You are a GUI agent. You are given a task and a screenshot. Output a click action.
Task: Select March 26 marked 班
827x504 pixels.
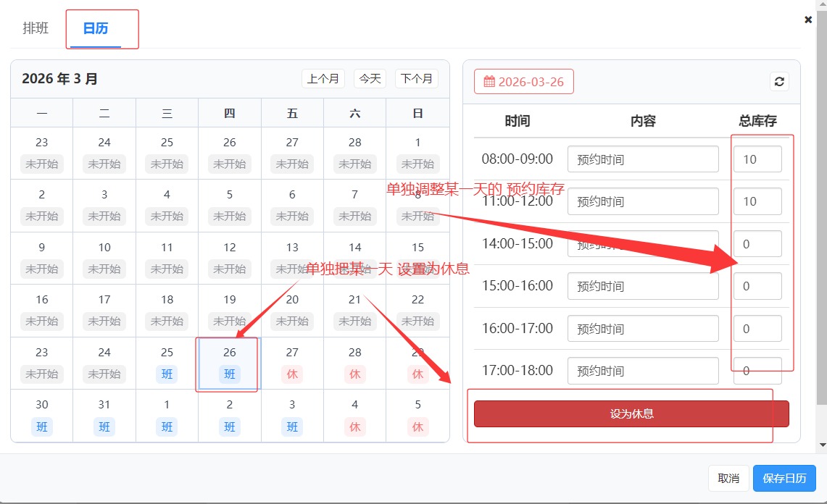(229, 364)
